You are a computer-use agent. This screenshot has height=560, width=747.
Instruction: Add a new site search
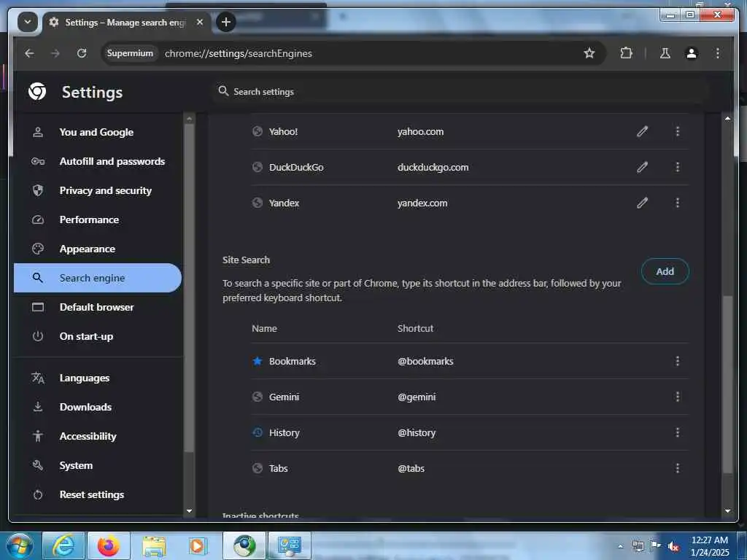pyautogui.click(x=665, y=271)
